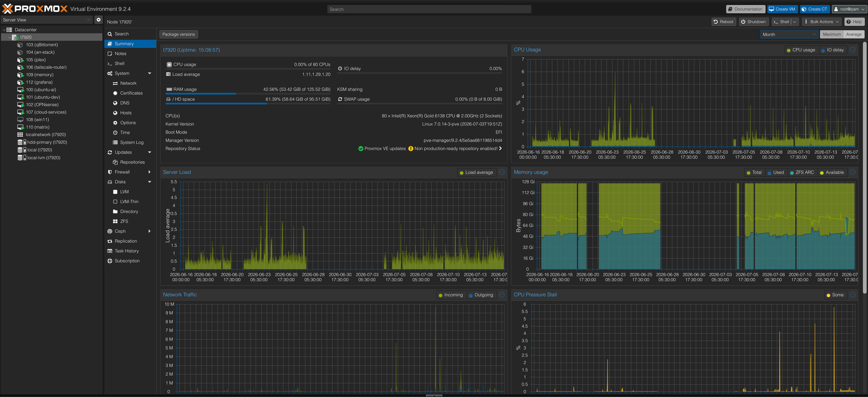The width and height of the screenshot is (868, 397).
Task: Open Shell button dropdown arrow
Action: click(795, 22)
